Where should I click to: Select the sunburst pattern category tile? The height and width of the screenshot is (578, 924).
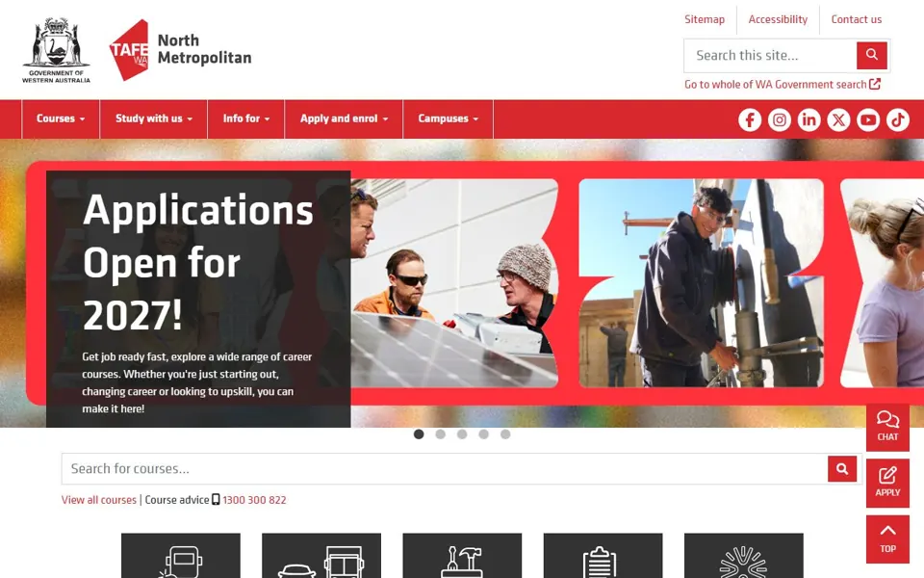[744, 556]
